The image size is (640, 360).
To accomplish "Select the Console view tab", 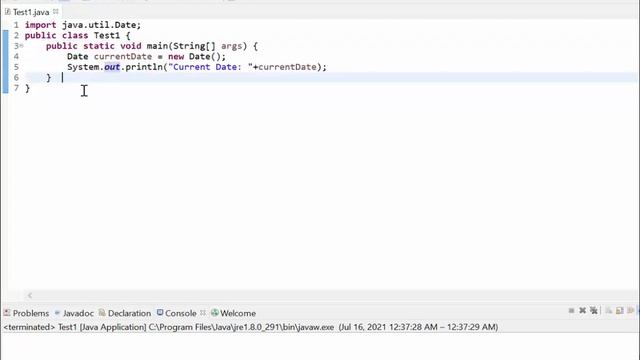I will pyautogui.click(x=177, y=313).
